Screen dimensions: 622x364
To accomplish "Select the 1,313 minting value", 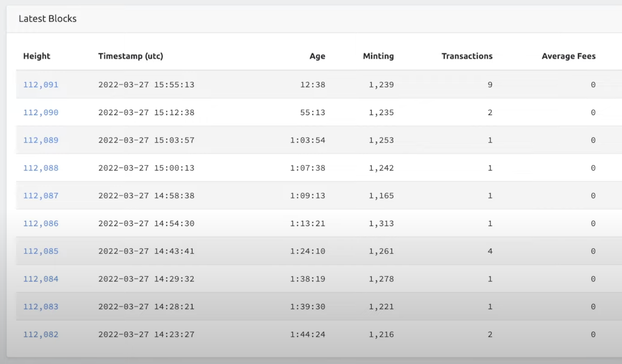I will (x=381, y=223).
